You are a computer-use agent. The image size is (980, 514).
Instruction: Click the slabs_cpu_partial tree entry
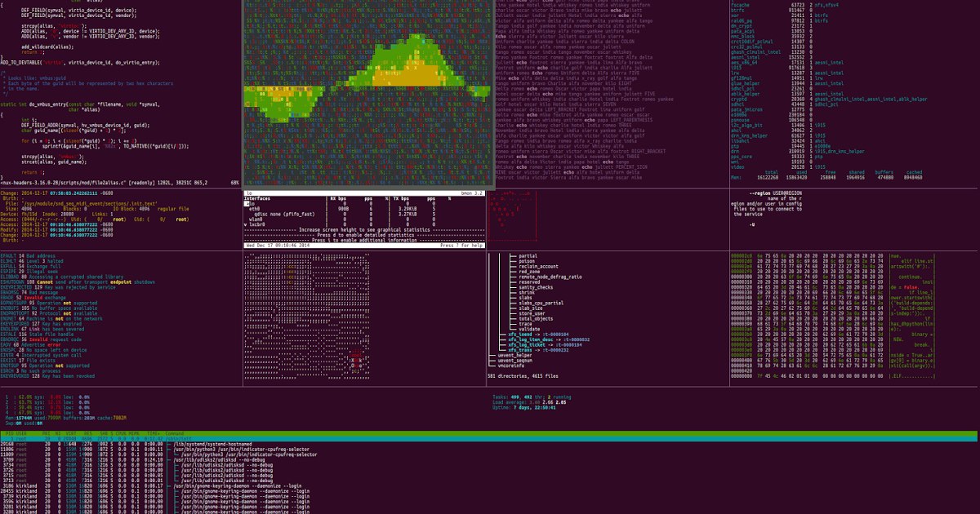541,304
